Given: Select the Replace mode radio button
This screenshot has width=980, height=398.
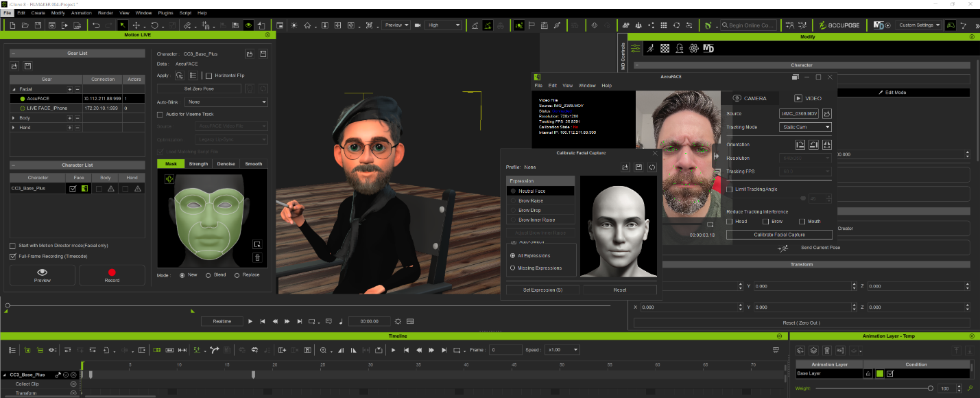Looking at the screenshot, I should [x=237, y=275].
